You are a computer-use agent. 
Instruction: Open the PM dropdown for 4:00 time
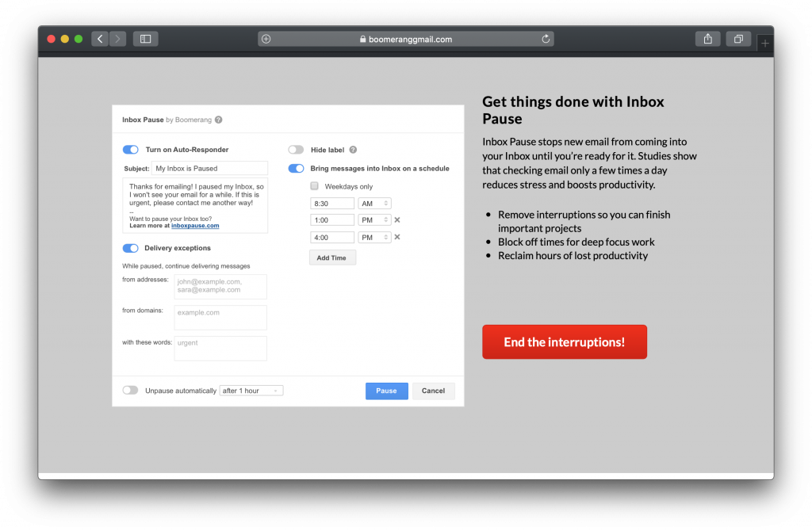tap(375, 237)
